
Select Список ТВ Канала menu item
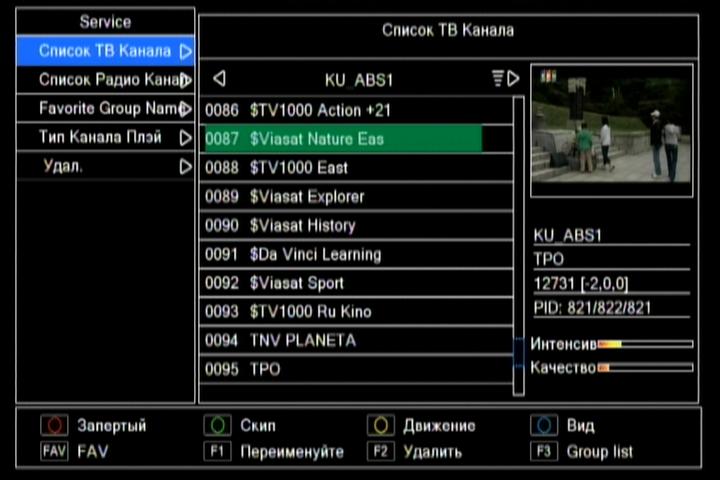coord(105,51)
